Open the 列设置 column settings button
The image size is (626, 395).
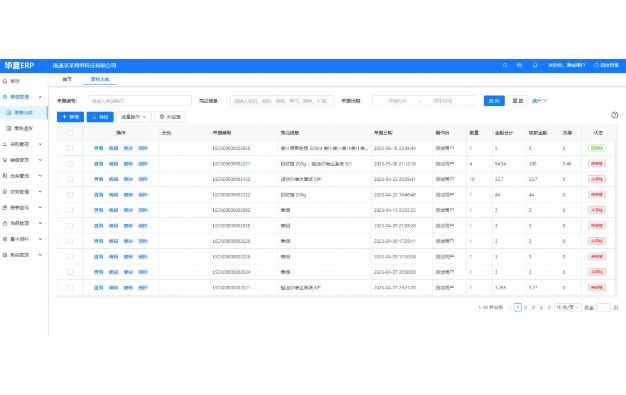(x=170, y=117)
